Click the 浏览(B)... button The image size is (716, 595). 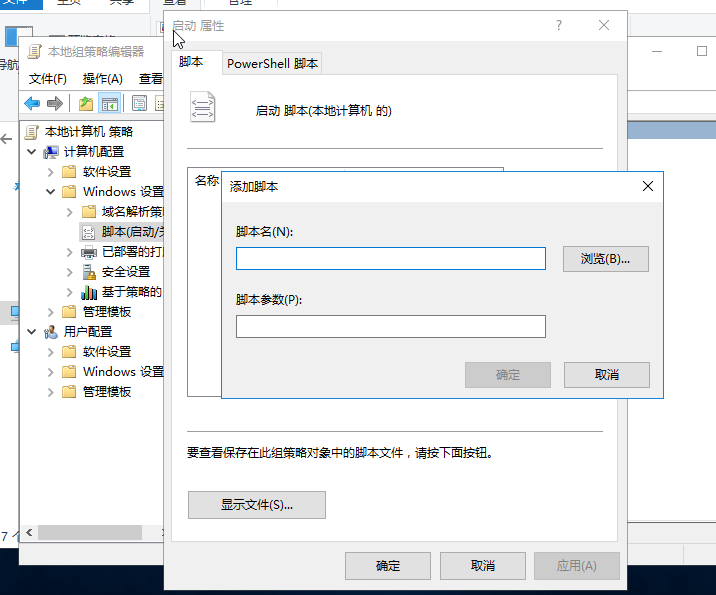click(x=606, y=259)
